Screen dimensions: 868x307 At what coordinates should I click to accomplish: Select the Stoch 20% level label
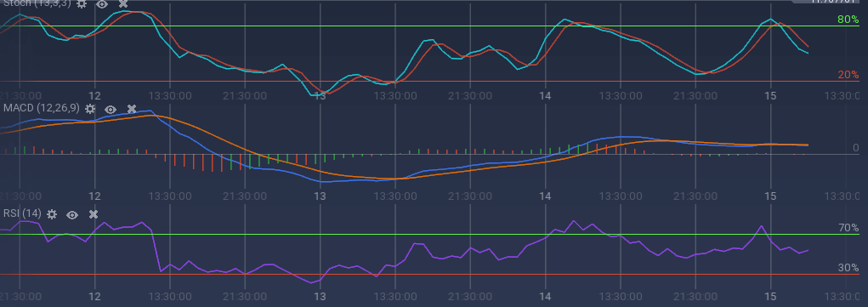[x=848, y=75]
